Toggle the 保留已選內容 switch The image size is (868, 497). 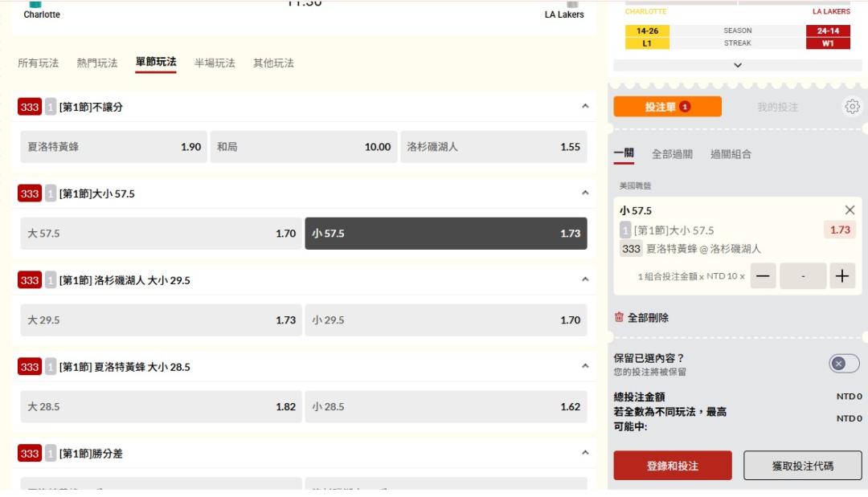[x=843, y=364]
